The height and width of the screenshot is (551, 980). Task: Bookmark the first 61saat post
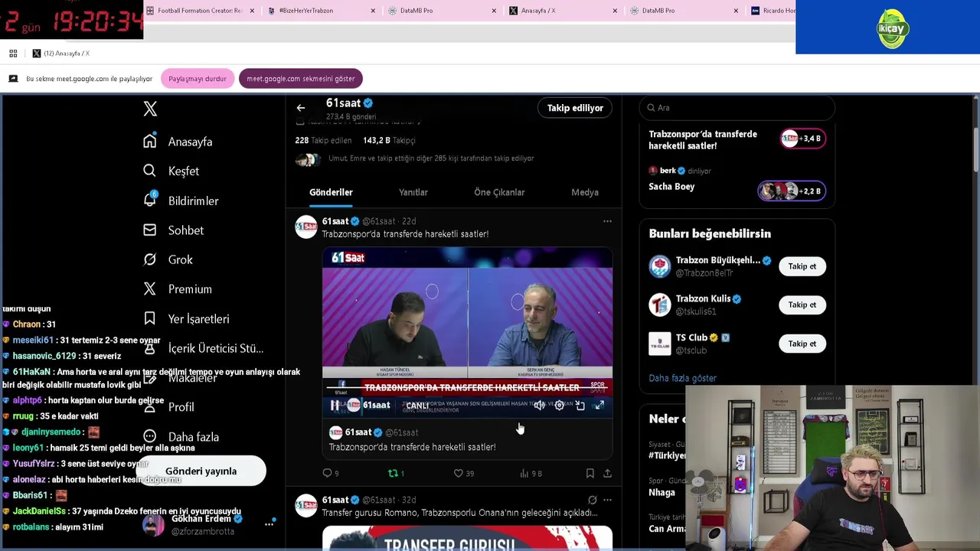(x=590, y=474)
